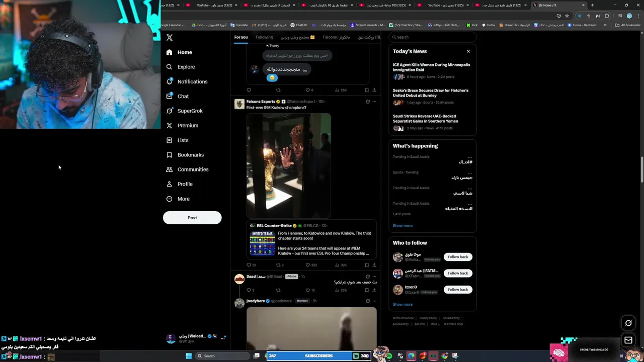Dismiss the Today's News panel
This screenshot has height=362, width=644.
[468, 51]
